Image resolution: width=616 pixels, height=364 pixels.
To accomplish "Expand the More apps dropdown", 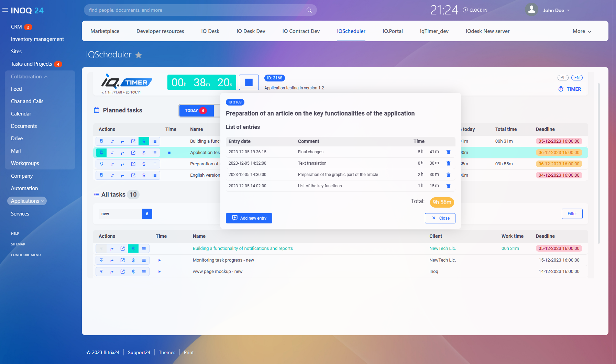I will 582,31.
